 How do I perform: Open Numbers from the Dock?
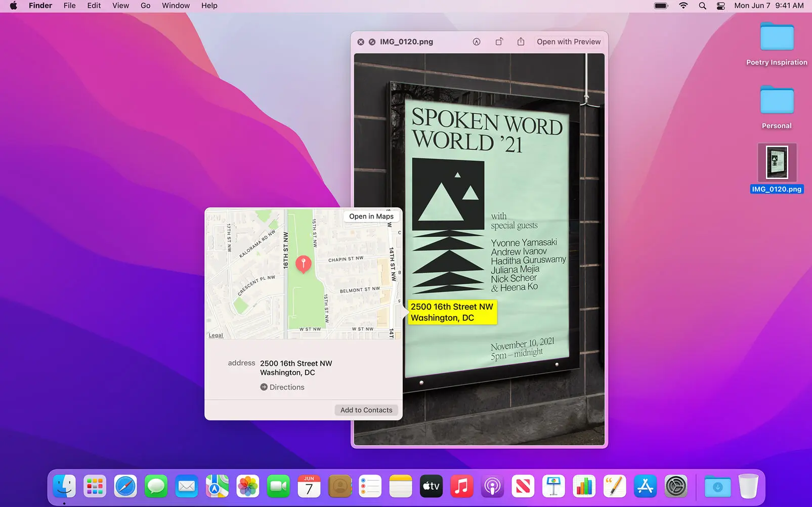click(584, 487)
